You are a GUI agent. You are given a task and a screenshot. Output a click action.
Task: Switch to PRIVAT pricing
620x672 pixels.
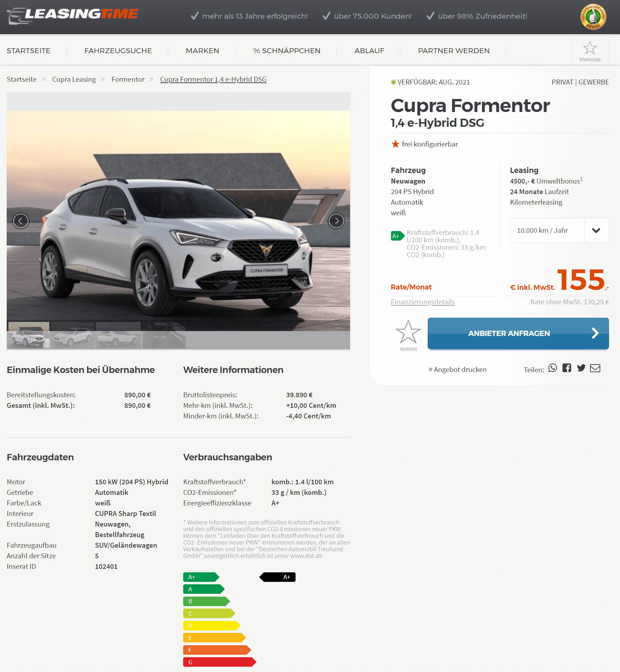coord(562,82)
